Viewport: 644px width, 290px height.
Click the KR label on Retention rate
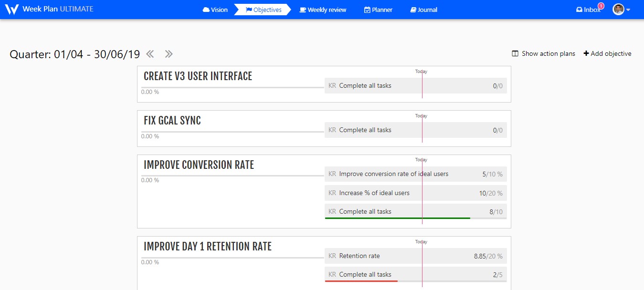332,256
